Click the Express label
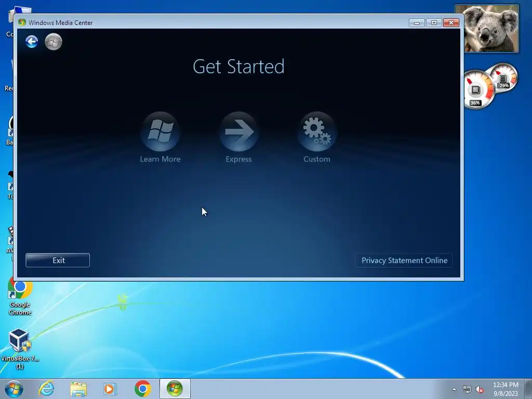This screenshot has width=532, height=399. [238, 159]
